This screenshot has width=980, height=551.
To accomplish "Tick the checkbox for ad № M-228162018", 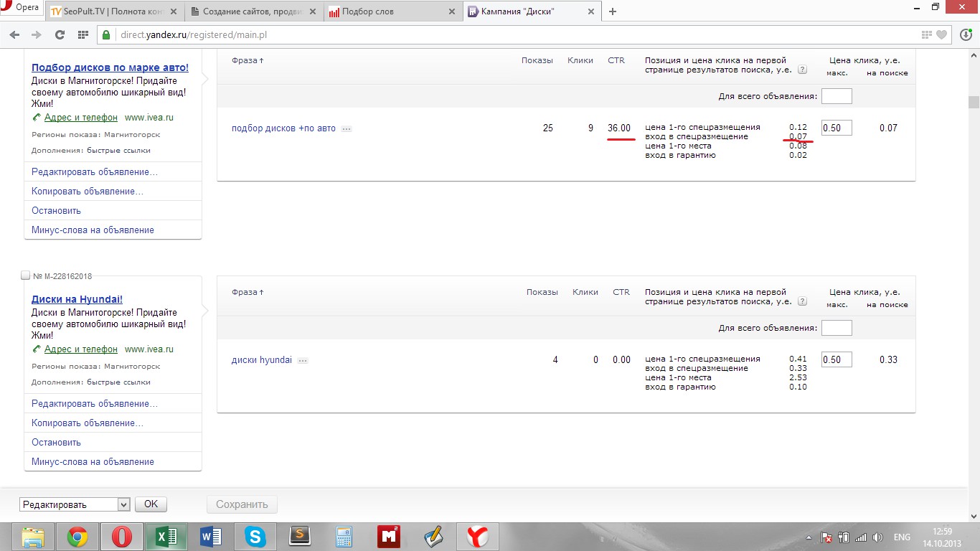I will tap(26, 276).
